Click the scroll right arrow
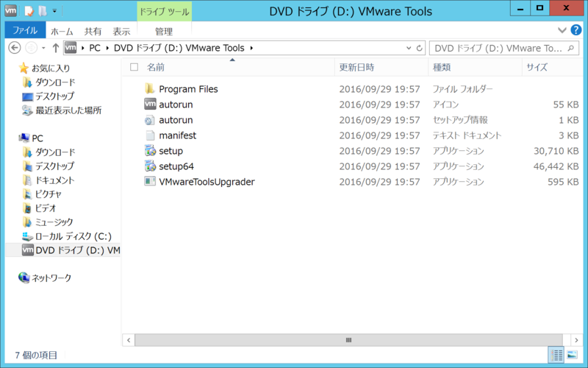Screen dimensions: 588x368 (x=576, y=340)
